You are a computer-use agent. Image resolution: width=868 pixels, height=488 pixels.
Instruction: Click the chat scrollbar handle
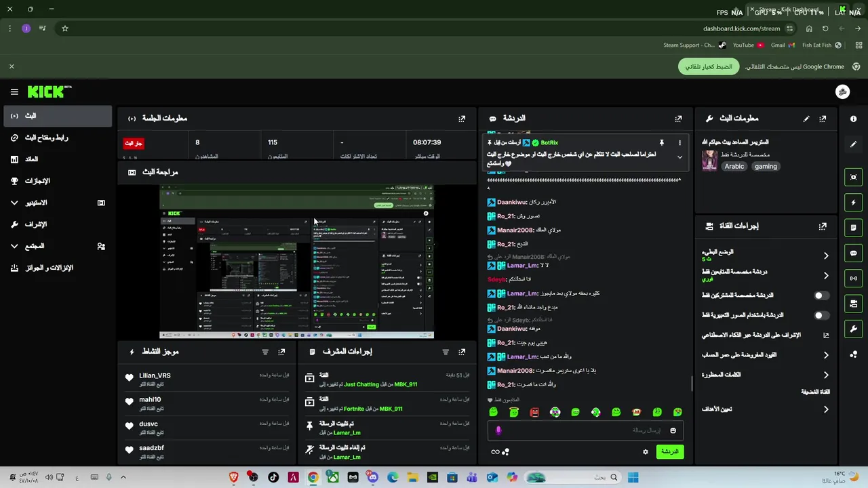coord(692,384)
